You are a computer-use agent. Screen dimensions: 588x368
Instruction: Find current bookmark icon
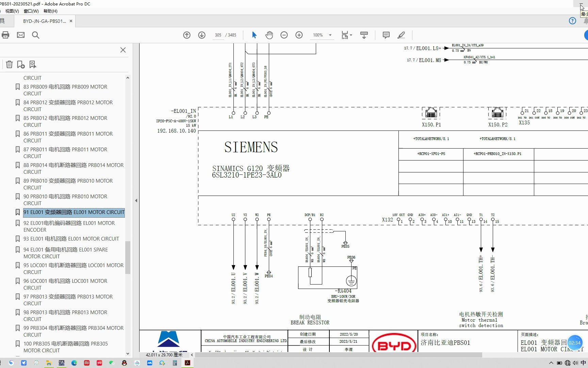pos(33,64)
